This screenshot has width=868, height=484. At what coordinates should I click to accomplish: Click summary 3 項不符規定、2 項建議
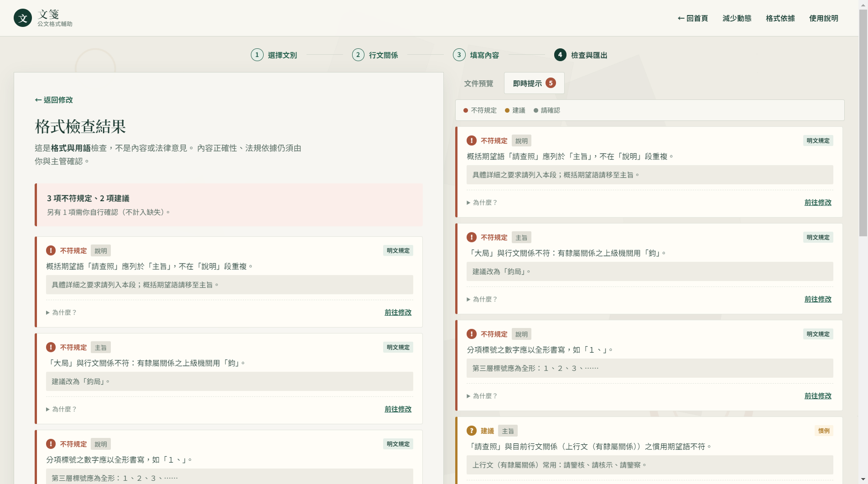click(88, 198)
